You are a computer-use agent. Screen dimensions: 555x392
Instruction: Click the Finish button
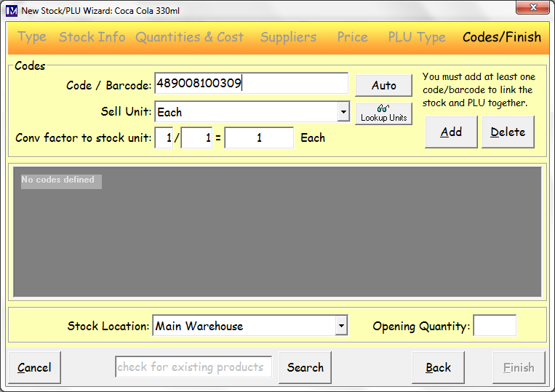[519, 367]
